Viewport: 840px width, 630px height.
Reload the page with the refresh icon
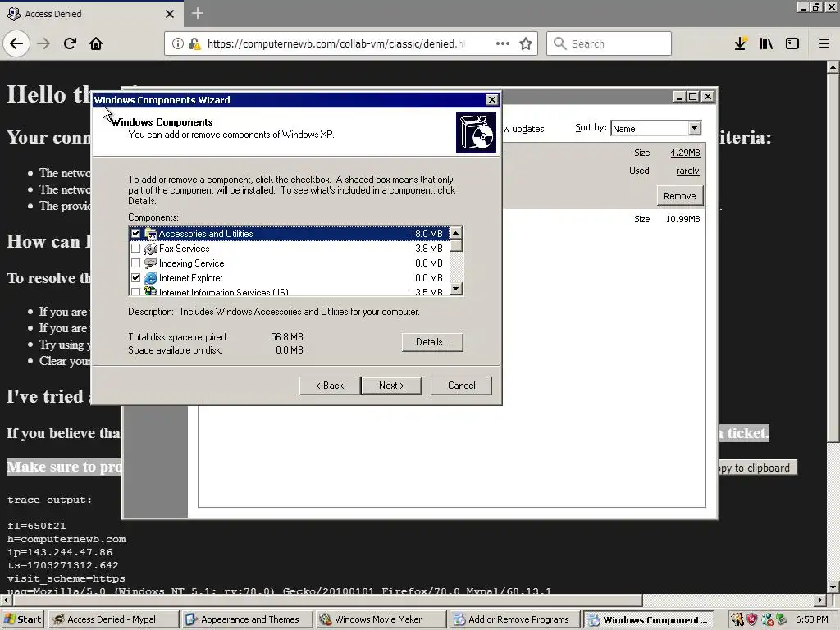pos(70,43)
